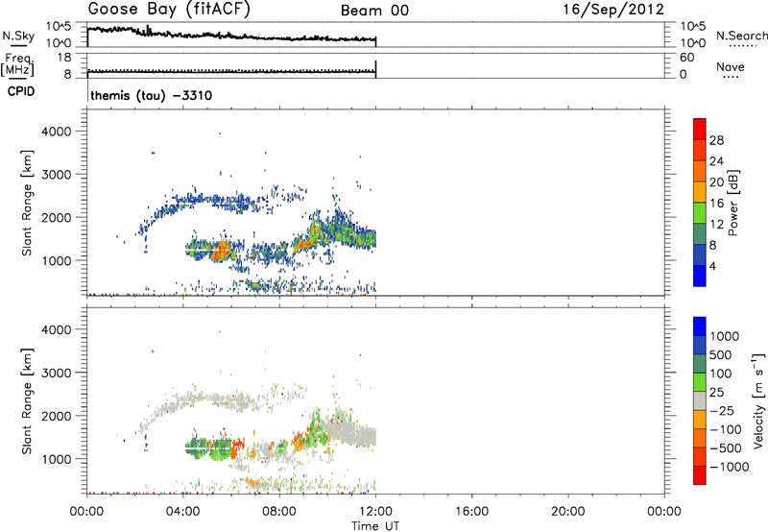Click the 4 tick on Power scale

(713, 266)
